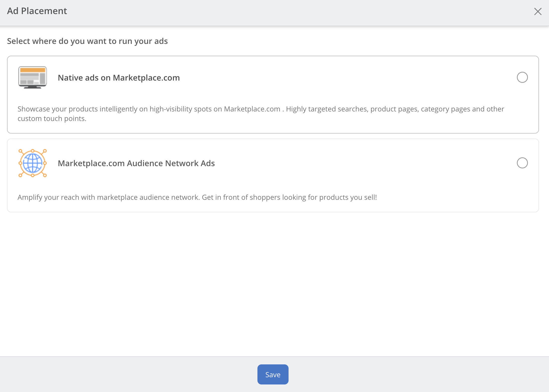Image resolution: width=549 pixels, height=392 pixels.
Task: Click the monitor icon for Native ads
Action: 33,77
